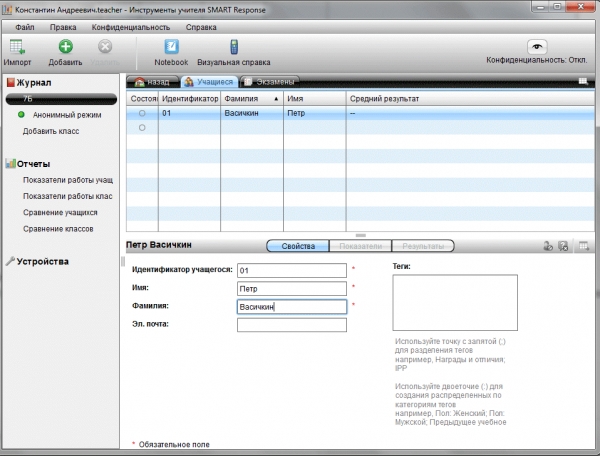Click the Устройства section heading
600x456 pixels.
coord(42,261)
